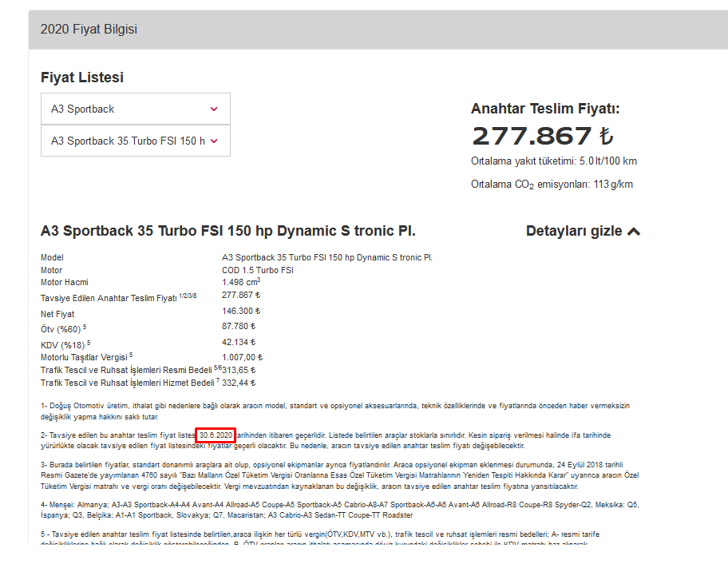
Task: Select the 332,44 ₺ service fee value
Action: point(239,383)
